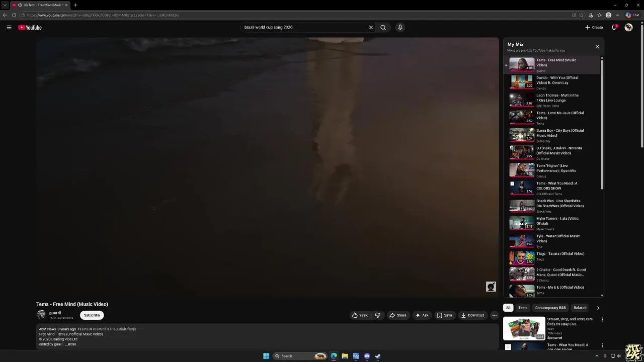Open the eBay sponsored ad thumbnail
This screenshot has width=644, height=362.
pyautogui.click(x=524, y=328)
